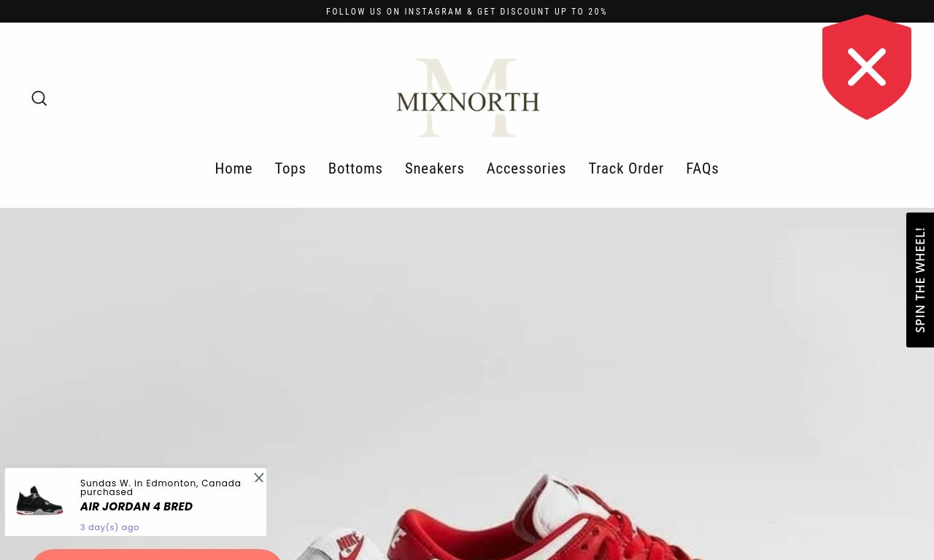View the FAQs page
934x560 pixels.
pyautogui.click(x=703, y=168)
